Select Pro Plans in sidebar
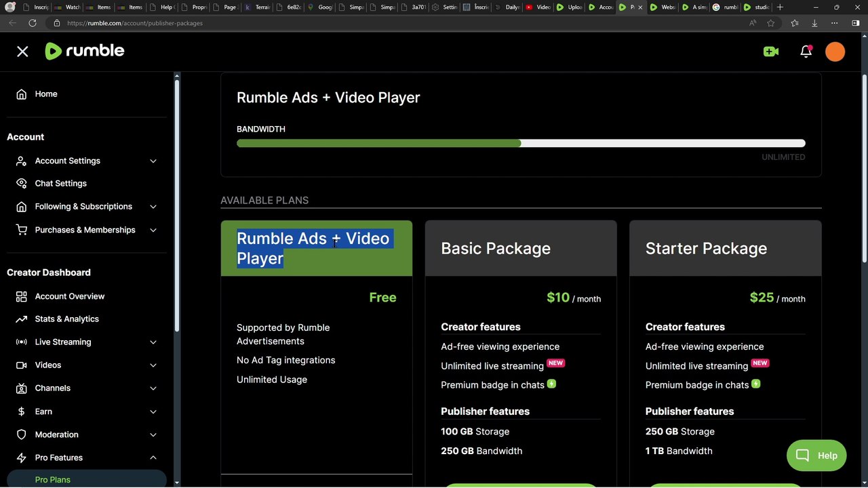Screen dimensions: 868x488 [53, 479]
